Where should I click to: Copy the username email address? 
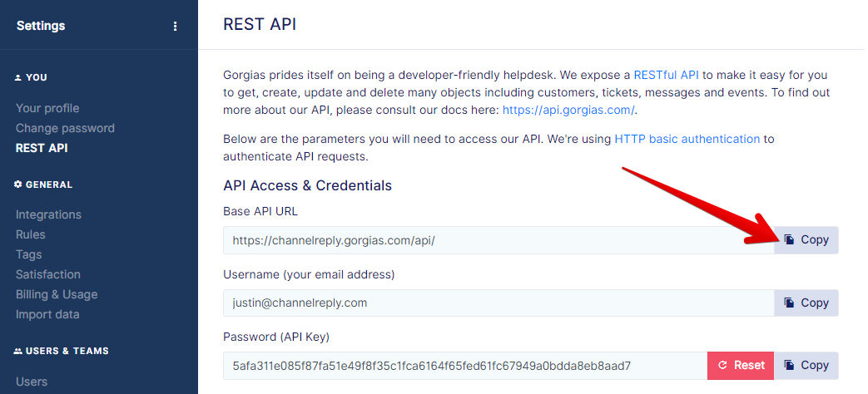point(806,303)
